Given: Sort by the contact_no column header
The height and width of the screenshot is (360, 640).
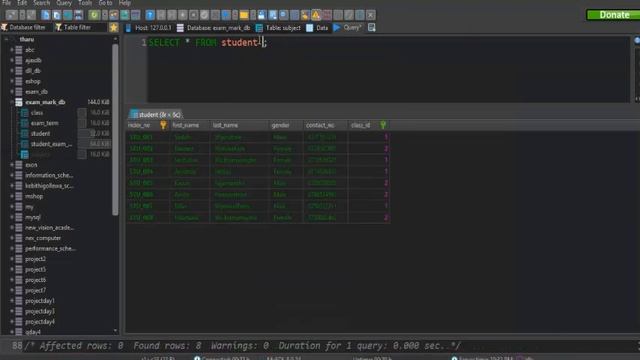Looking at the screenshot, I should [x=326, y=125].
